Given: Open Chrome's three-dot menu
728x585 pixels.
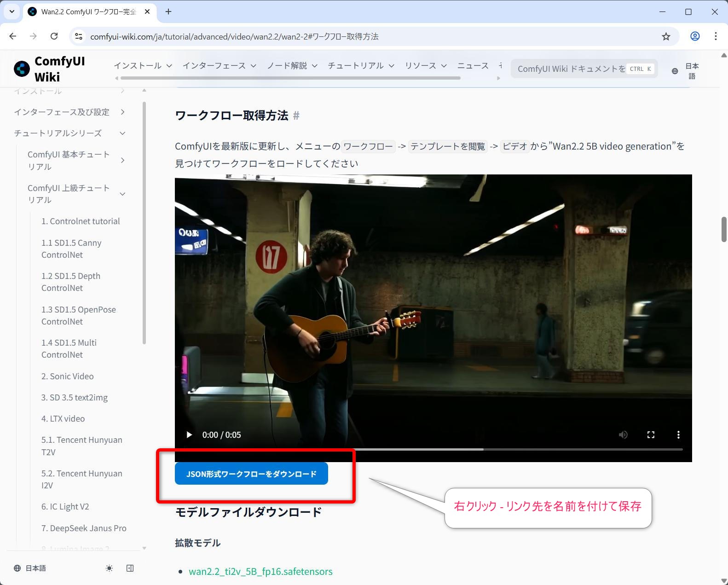Looking at the screenshot, I should click(x=716, y=36).
